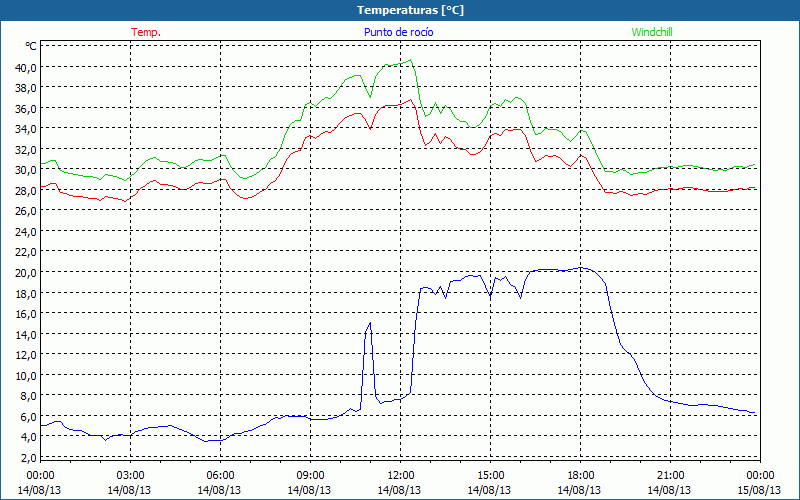Click the red temperature curve's highest peak
Viewport: 800px width, 500px height.
[x=411, y=100]
